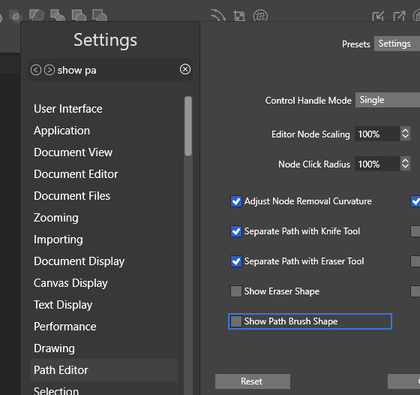This screenshot has height=395, width=420.
Task: Uncheck Separate Path with Knife Tool
Action: coord(236,231)
